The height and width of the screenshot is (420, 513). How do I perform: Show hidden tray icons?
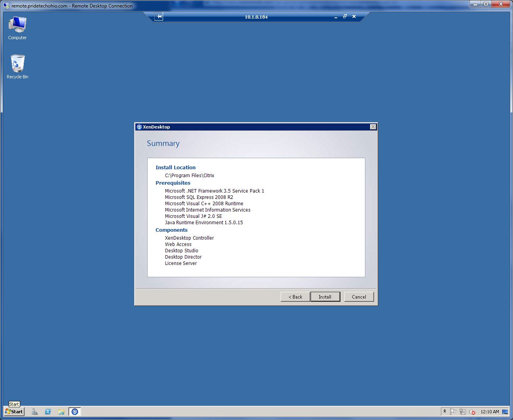pos(445,412)
